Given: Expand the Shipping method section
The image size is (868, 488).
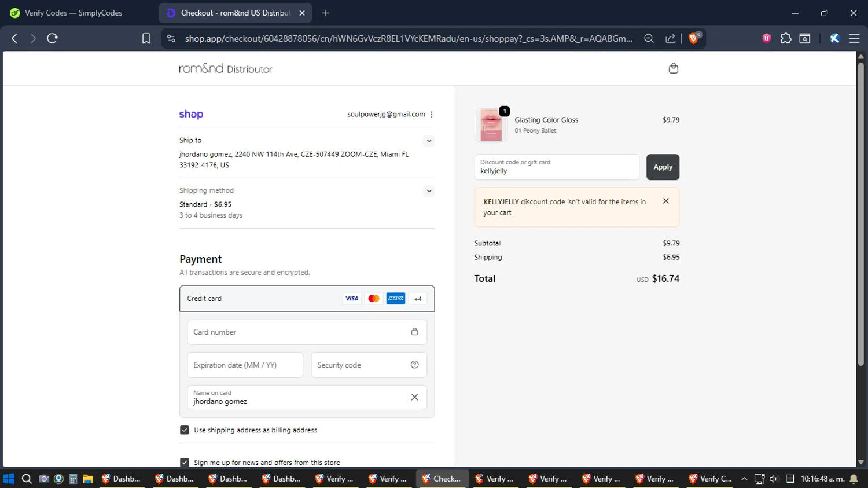Looking at the screenshot, I should tap(429, 191).
